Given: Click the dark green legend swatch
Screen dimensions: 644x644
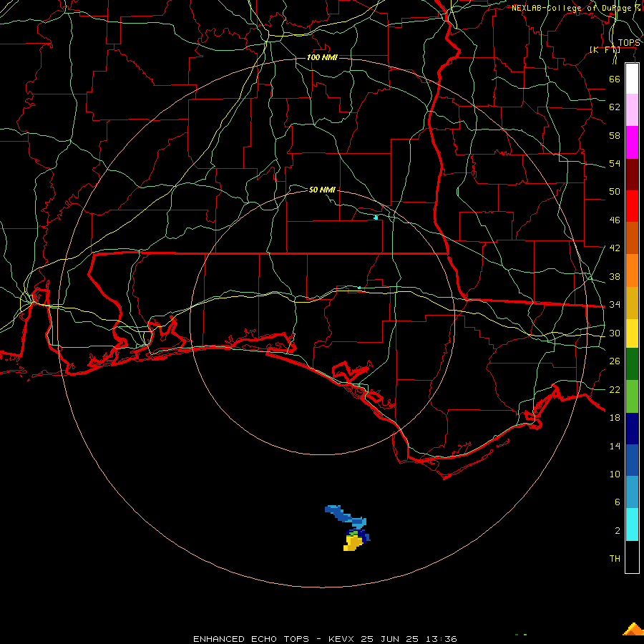Looking at the screenshot, I should tap(632, 364).
